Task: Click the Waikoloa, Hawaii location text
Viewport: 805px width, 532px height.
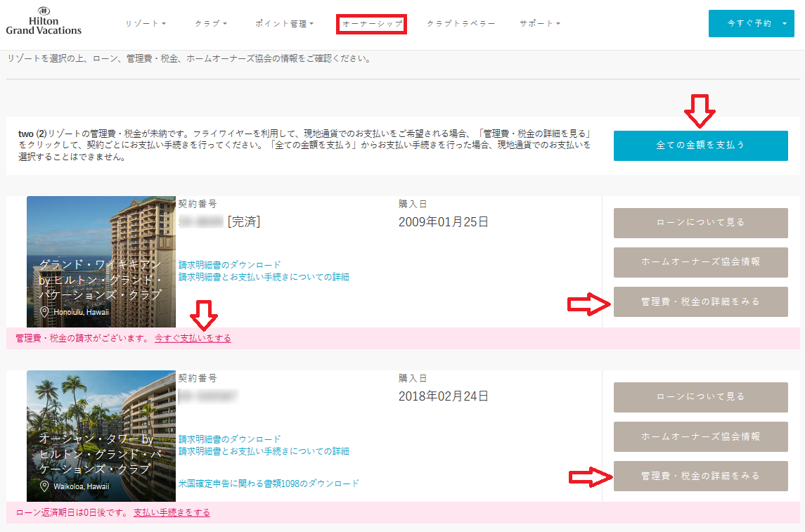Action: [82, 486]
